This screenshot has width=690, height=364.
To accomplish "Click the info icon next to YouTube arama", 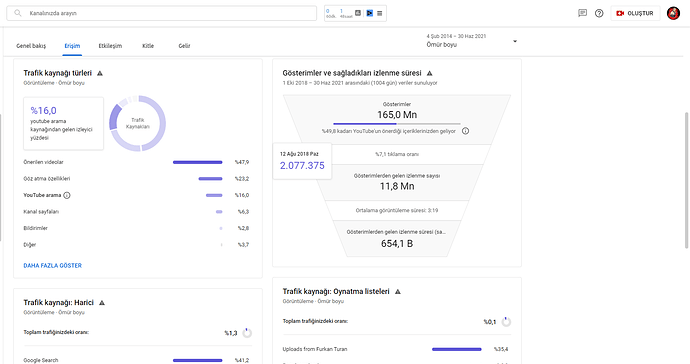I will click(x=67, y=195).
